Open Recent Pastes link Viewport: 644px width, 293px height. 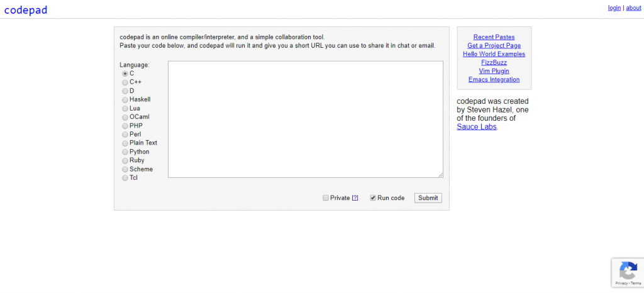coord(494,37)
